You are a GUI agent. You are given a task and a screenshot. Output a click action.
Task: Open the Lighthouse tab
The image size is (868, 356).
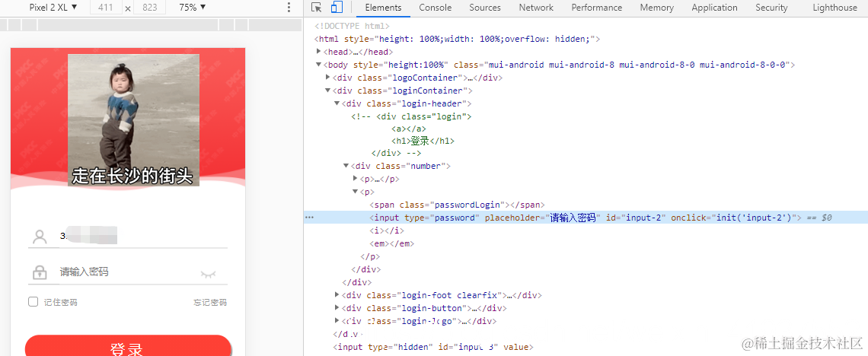click(x=834, y=8)
